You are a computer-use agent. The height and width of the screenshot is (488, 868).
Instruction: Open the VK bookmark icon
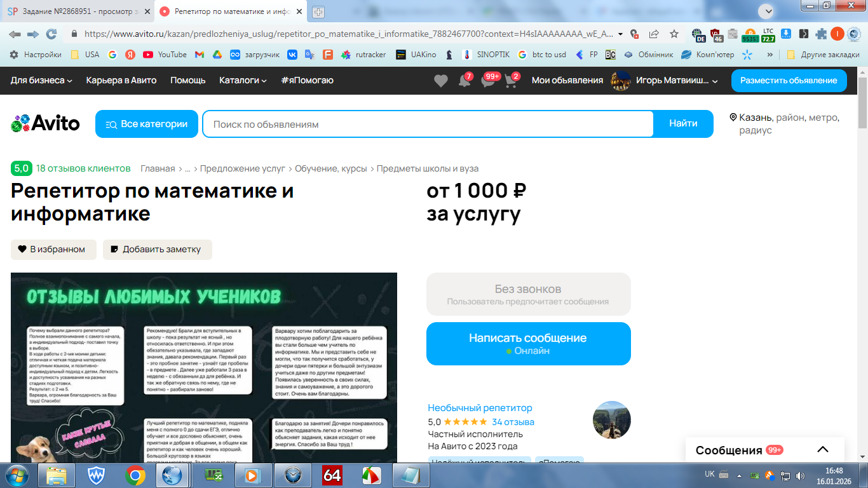pos(292,55)
